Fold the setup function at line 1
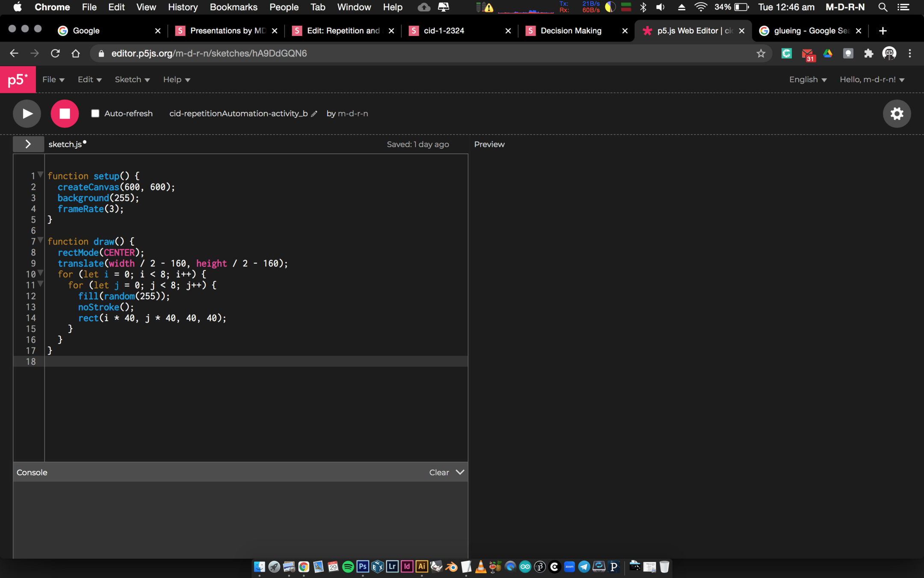 tap(40, 175)
